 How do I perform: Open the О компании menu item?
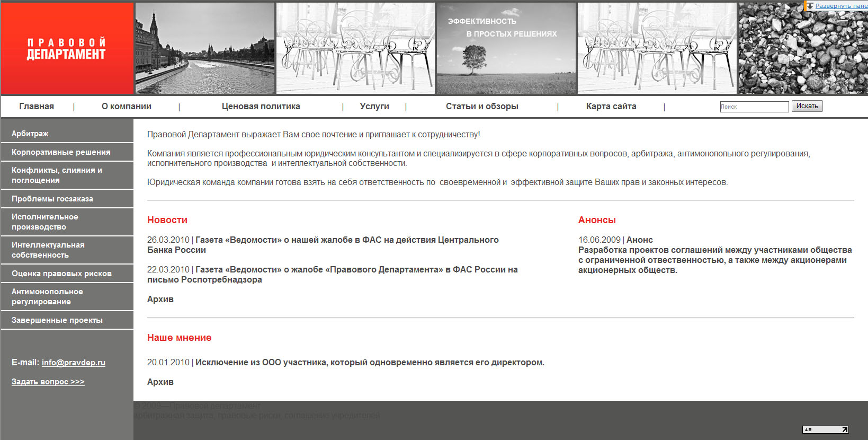[126, 107]
